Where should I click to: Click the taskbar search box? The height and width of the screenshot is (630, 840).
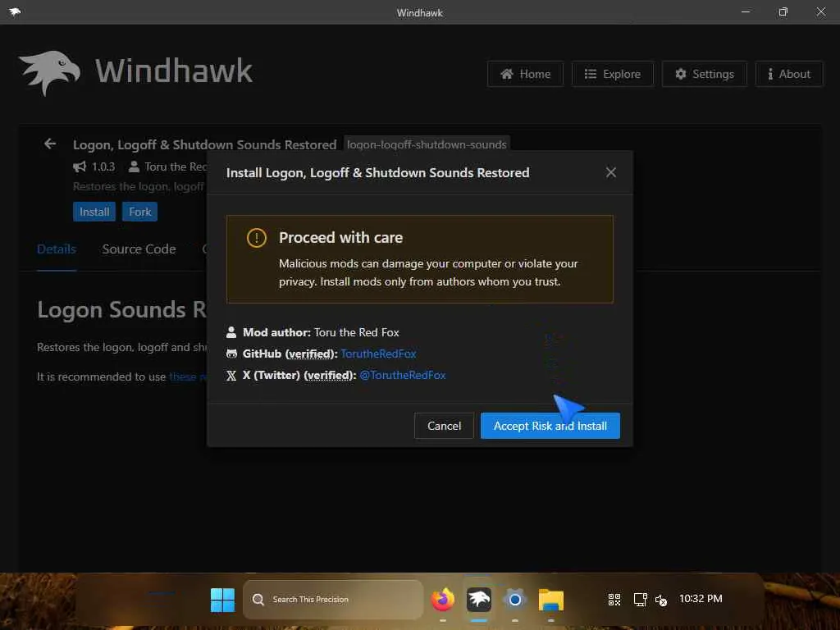click(333, 600)
